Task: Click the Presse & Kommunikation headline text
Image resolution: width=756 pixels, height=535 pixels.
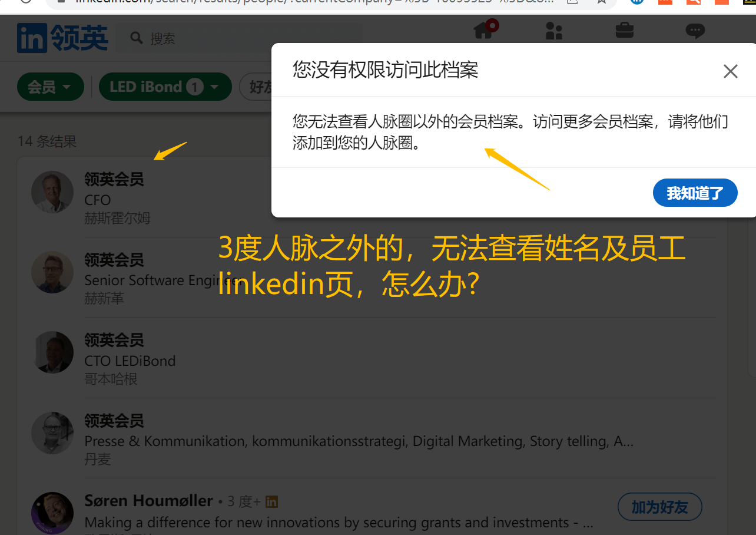Action: (x=359, y=441)
